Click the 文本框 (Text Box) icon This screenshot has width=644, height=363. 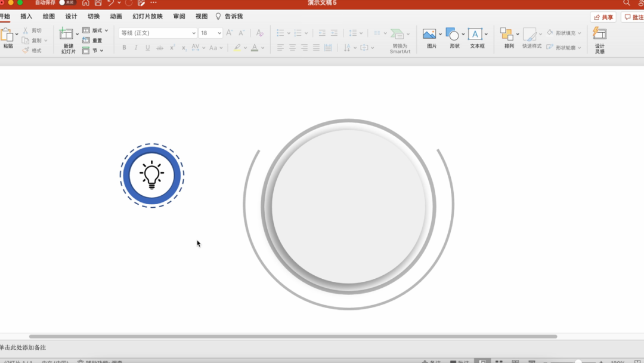[x=475, y=33]
